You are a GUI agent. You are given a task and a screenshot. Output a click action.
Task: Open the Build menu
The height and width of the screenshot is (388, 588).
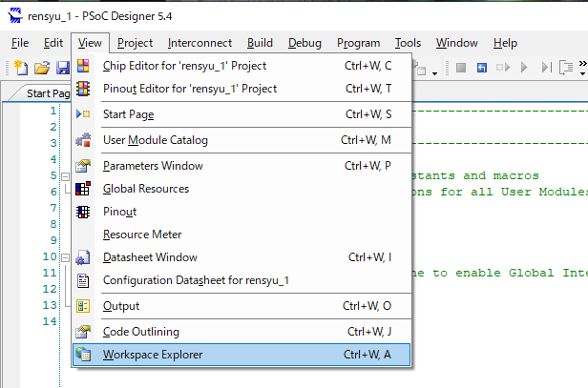[x=260, y=43]
